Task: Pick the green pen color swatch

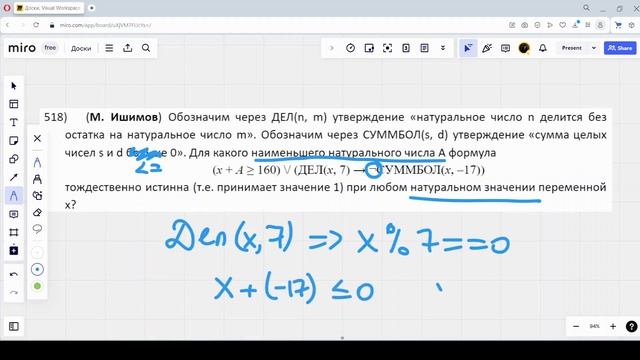Action: [x=37, y=286]
